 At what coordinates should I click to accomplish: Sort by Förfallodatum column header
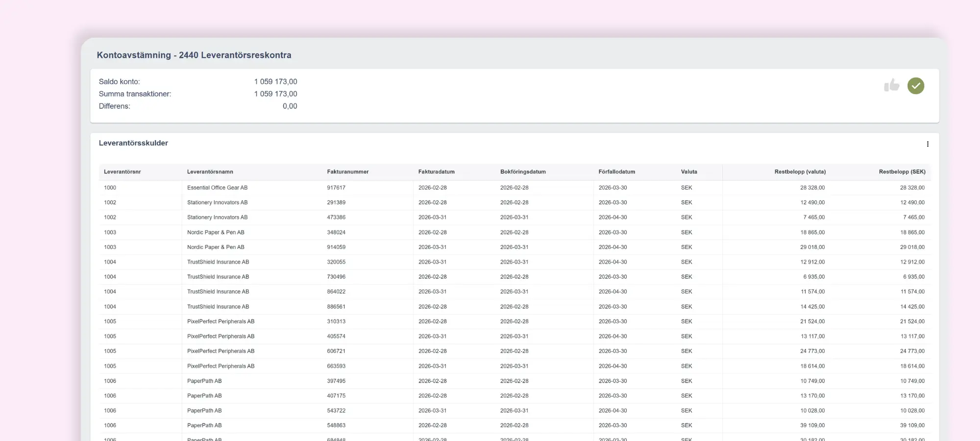pos(617,172)
